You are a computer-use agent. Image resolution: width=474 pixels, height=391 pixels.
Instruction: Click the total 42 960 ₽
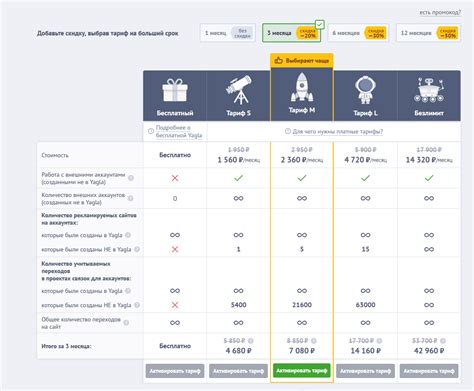coord(429,351)
